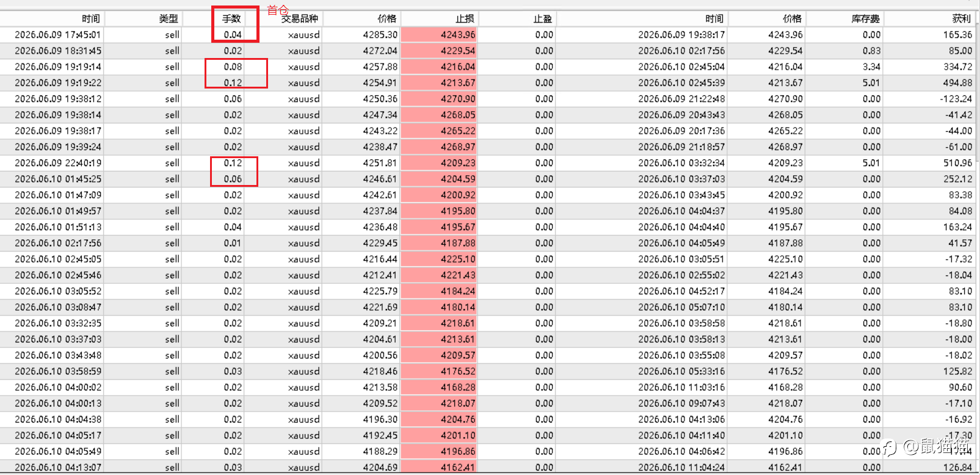Click the profit value 85.00
This screenshot has width=980, height=475.
(x=960, y=51)
